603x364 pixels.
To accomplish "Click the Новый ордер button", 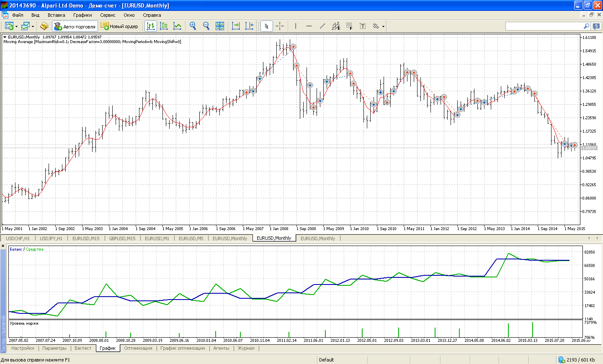I will pyautogui.click(x=120, y=26).
